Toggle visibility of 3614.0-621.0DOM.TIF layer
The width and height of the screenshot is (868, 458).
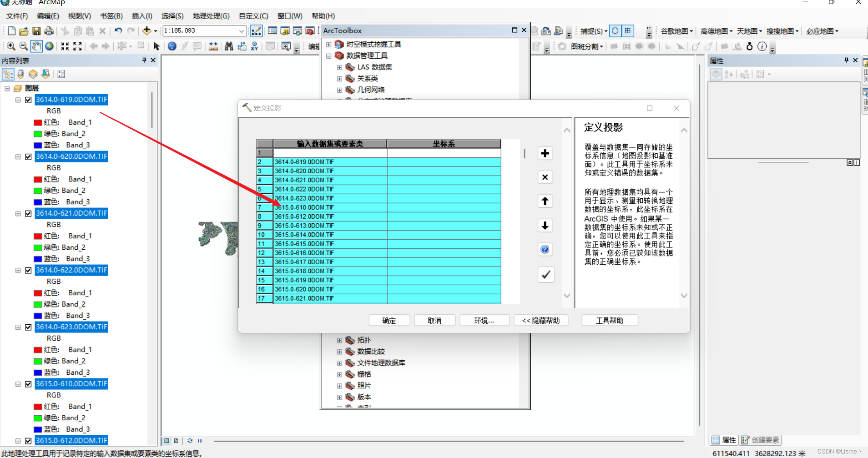pyautogui.click(x=28, y=213)
